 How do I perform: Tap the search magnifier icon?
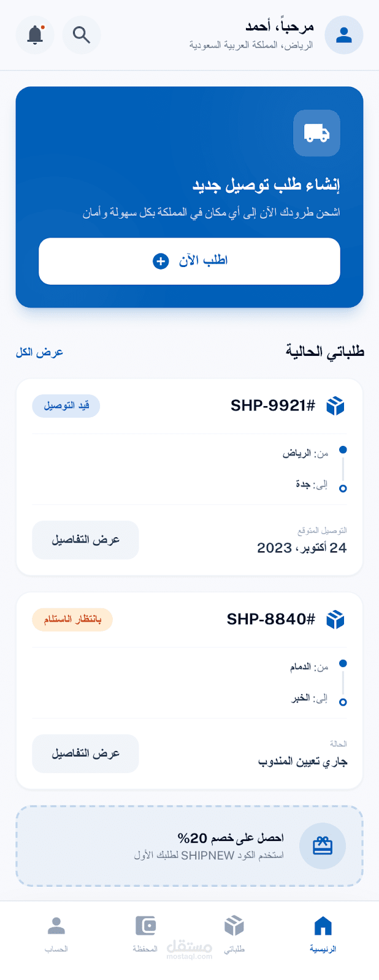tap(82, 35)
